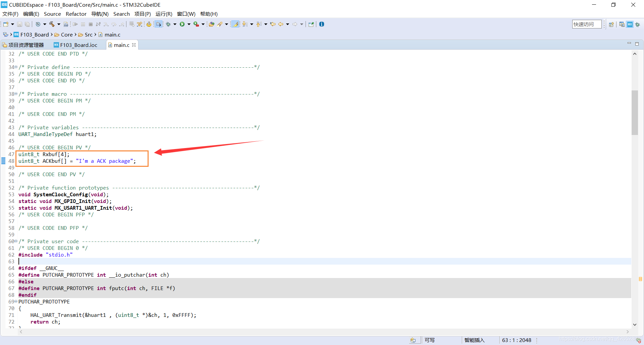Click the Next Annotation icon
Viewport: 644px width, 345px height.
click(x=245, y=24)
